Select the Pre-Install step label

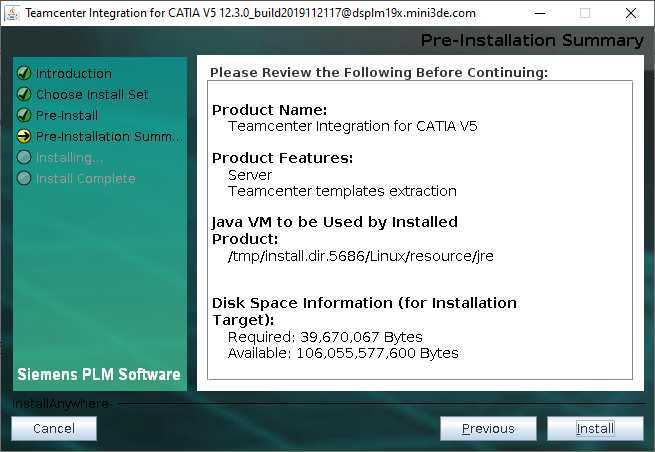tap(67, 115)
